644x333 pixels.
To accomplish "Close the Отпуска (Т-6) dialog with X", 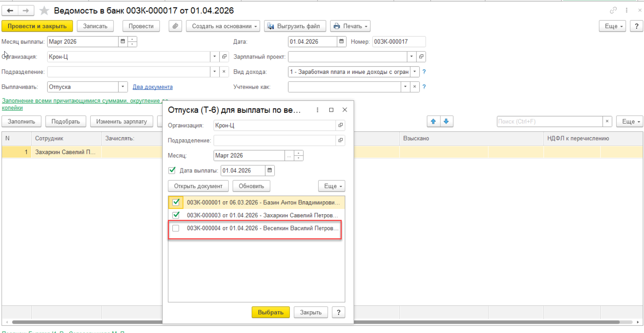I will pos(345,110).
